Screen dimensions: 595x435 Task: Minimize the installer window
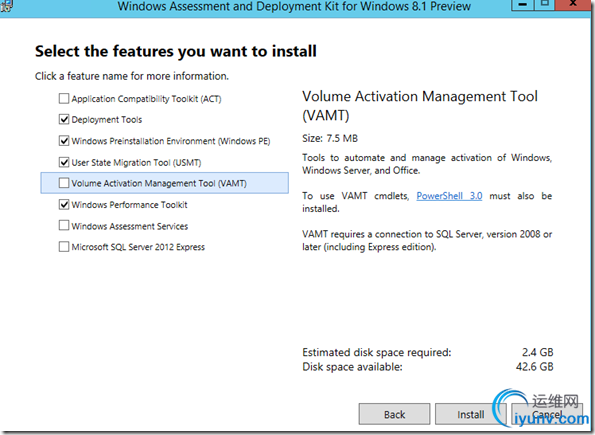(523, 5)
